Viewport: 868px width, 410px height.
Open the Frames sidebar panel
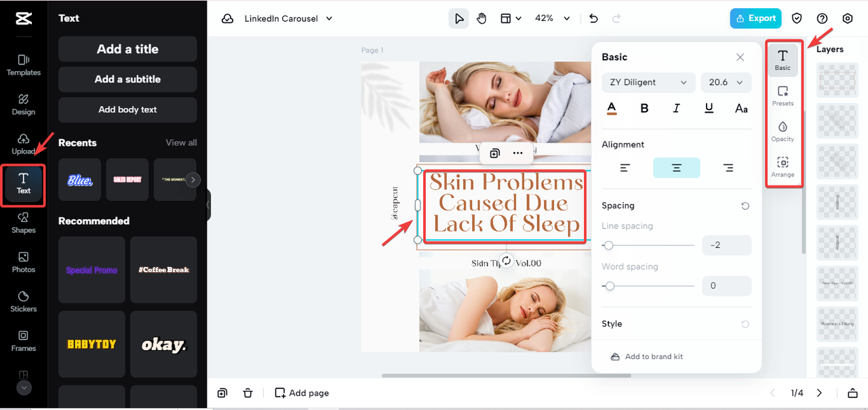24,341
